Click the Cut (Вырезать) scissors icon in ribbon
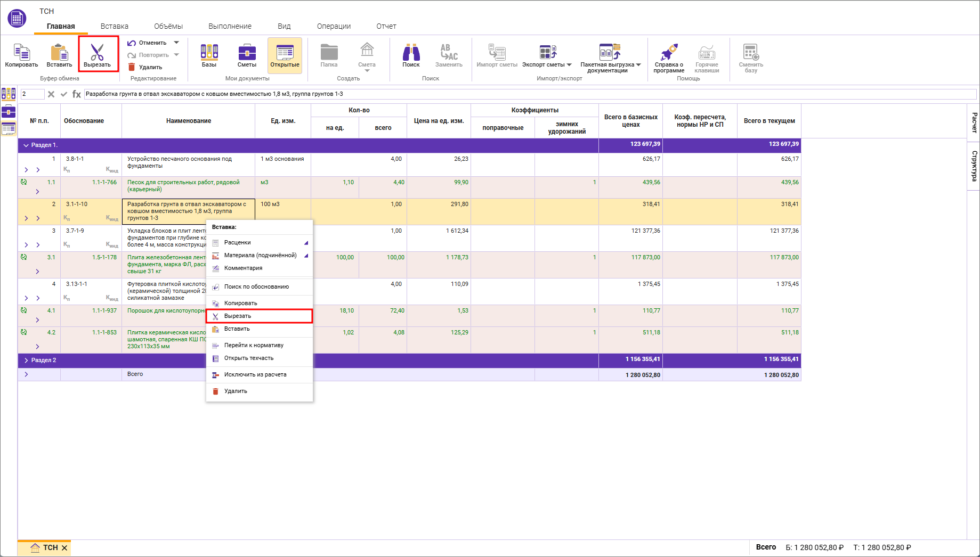980x557 pixels. (x=97, y=52)
